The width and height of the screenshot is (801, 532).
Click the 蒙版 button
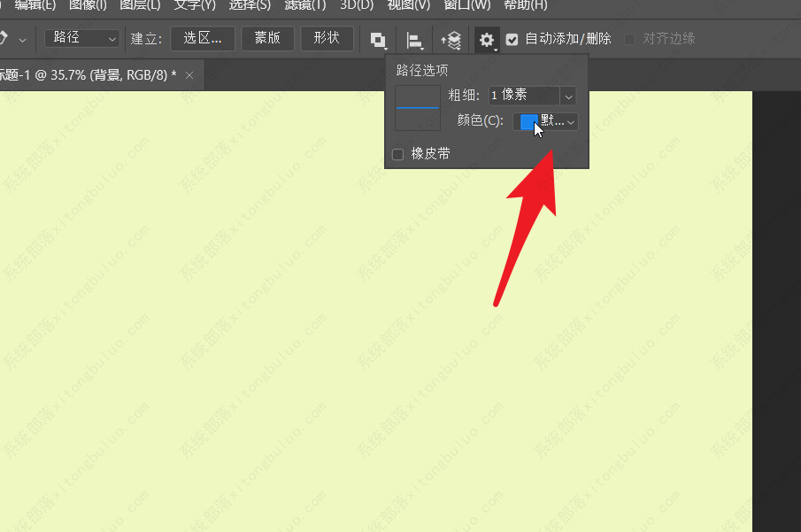click(267, 38)
